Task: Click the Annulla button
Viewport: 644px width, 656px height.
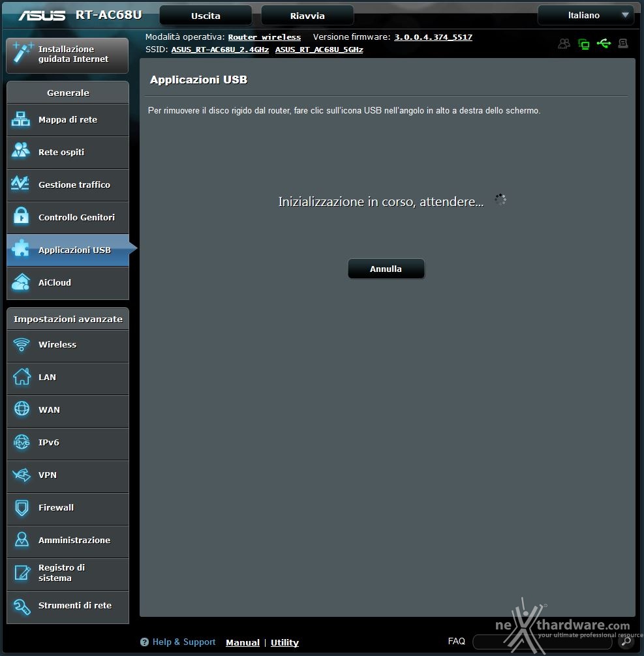Action: (386, 269)
